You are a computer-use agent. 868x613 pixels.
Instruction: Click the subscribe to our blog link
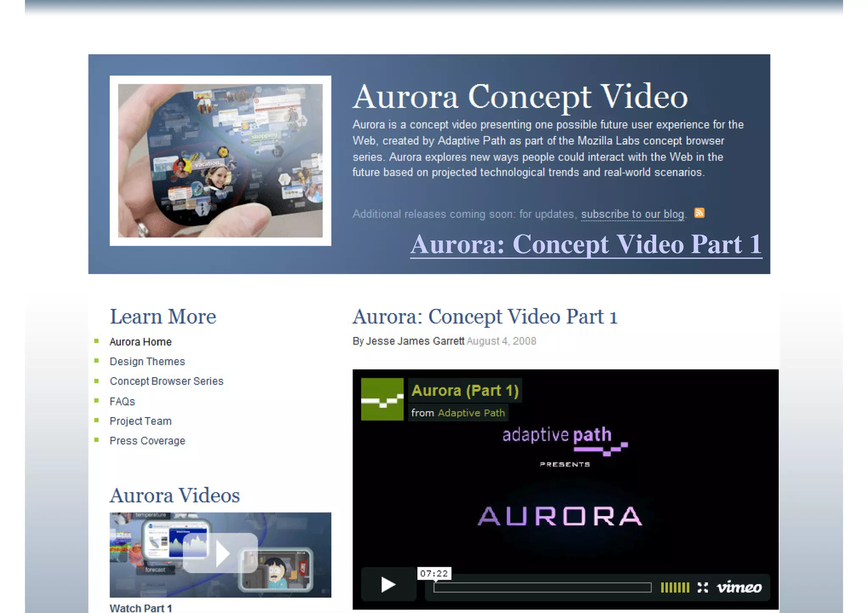coord(632,214)
